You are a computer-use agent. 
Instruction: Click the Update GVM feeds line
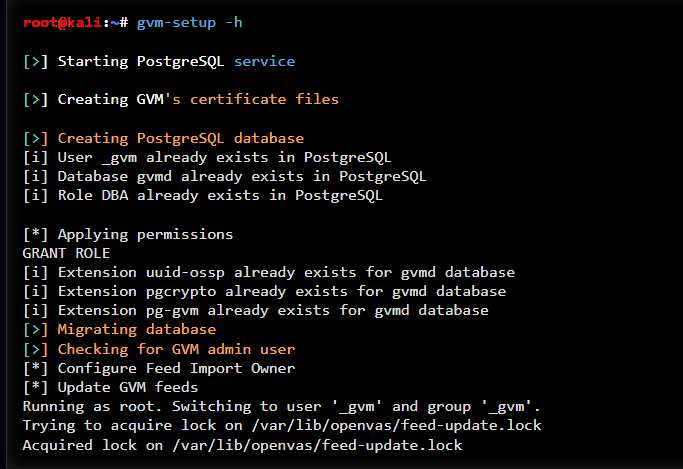pos(111,387)
